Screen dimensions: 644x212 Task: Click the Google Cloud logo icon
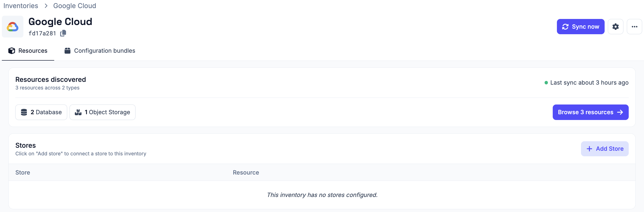(x=13, y=27)
